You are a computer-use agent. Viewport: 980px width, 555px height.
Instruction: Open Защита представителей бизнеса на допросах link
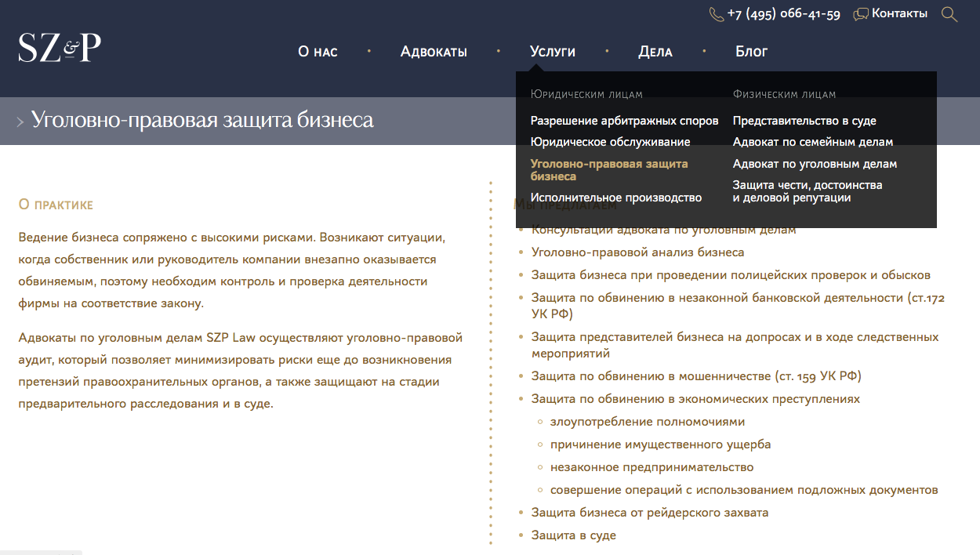[x=735, y=345]
